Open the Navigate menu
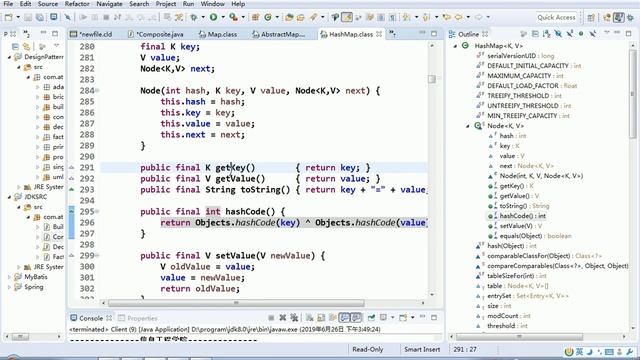The image size is (640, 360). [x=109, y=4]
